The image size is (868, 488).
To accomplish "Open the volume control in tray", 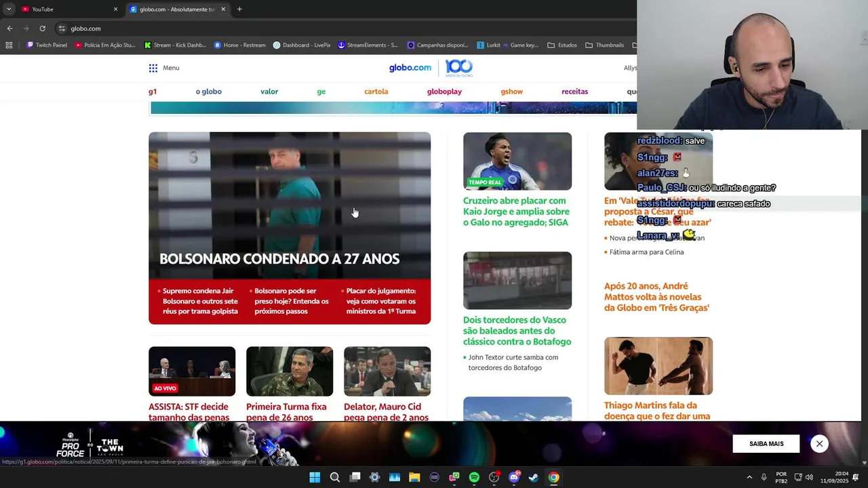I will click(809, 477).
